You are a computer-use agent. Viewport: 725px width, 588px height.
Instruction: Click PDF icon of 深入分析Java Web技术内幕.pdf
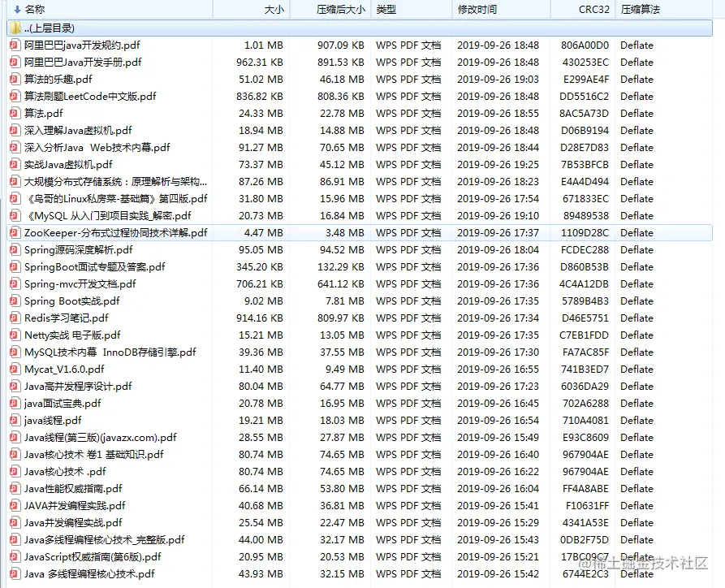point(15,148)
